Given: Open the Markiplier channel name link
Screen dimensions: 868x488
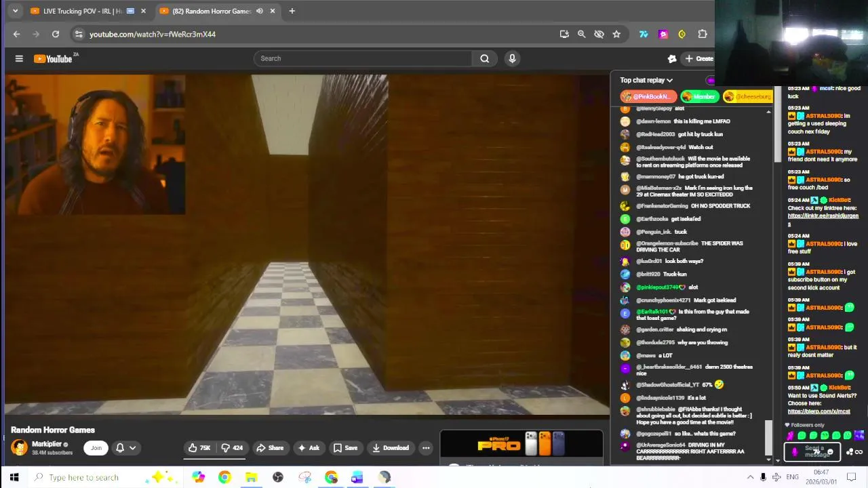Looking at the screenshot, I should point(47,444).
